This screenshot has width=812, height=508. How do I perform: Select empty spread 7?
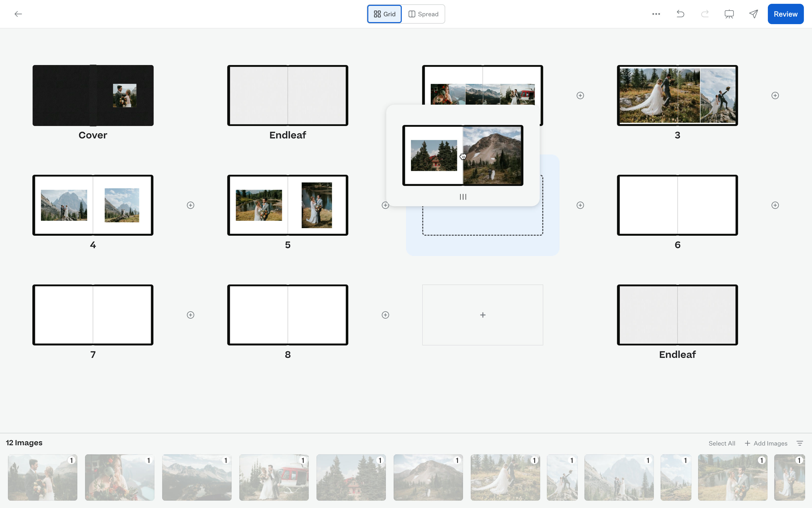(x=93, y=315)
